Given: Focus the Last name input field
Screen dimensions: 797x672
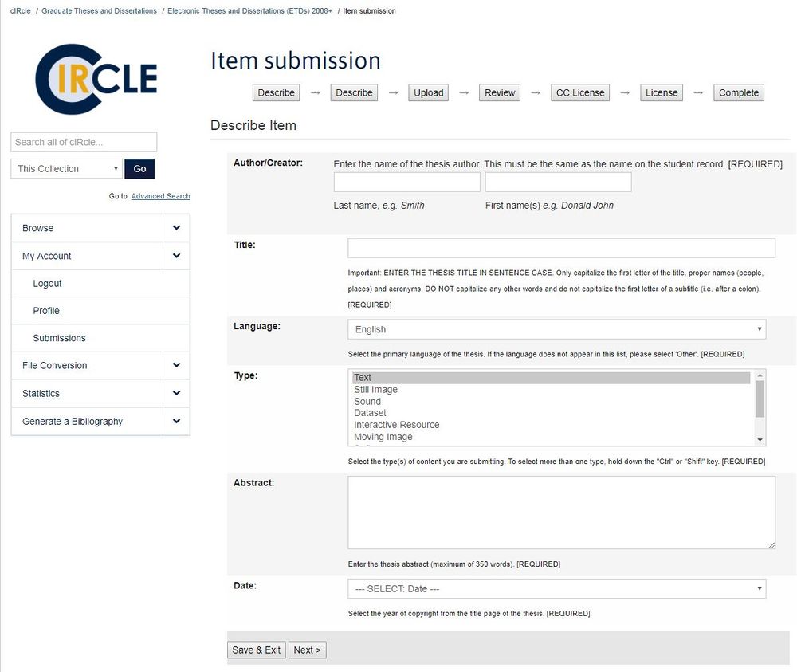Looking at the screenshot, I should click(x=406, y=183).
